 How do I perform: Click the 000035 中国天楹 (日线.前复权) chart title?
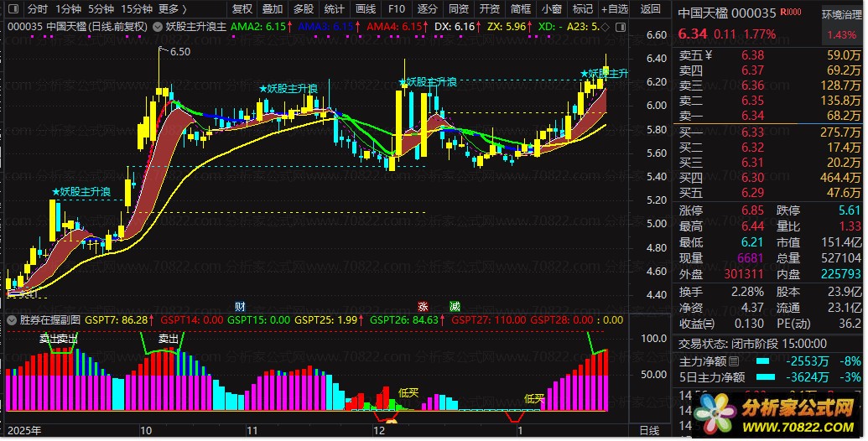pos(77,27)
